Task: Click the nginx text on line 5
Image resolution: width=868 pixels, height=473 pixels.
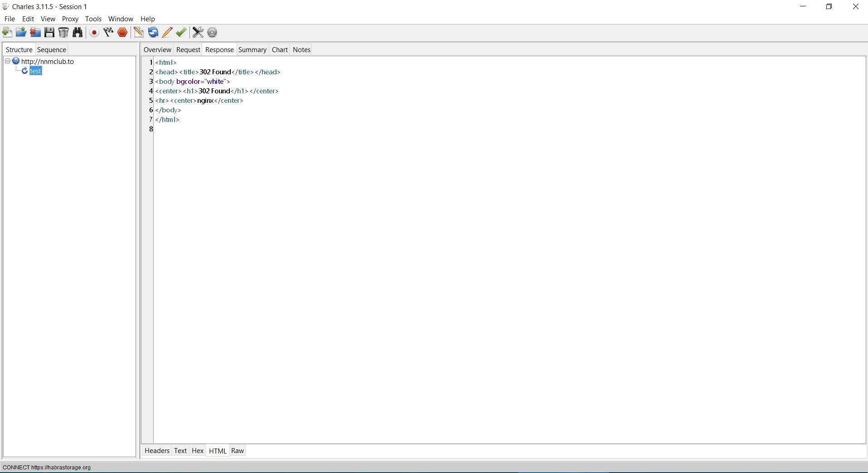Action: [x=205, y=101]
